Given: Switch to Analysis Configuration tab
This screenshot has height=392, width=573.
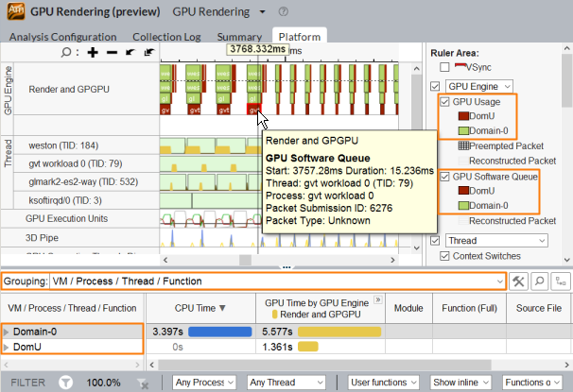Looking at the screenshot, I should coord(62,37).
